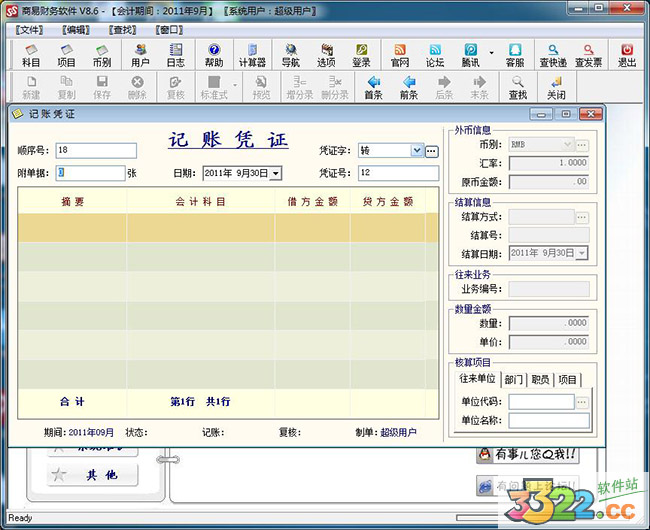Open the 选项 options icon
Viewport: 650px width, 530px height.
tap(326, 56)
